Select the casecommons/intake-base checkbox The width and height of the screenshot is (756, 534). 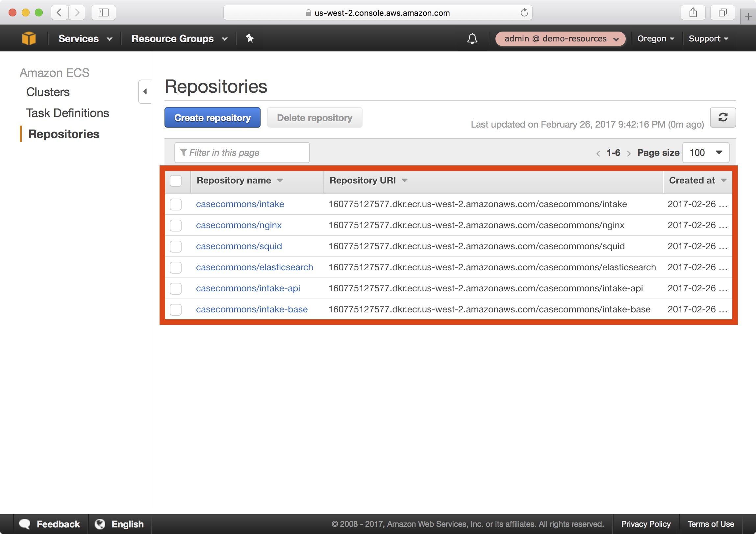click(175, 310)
